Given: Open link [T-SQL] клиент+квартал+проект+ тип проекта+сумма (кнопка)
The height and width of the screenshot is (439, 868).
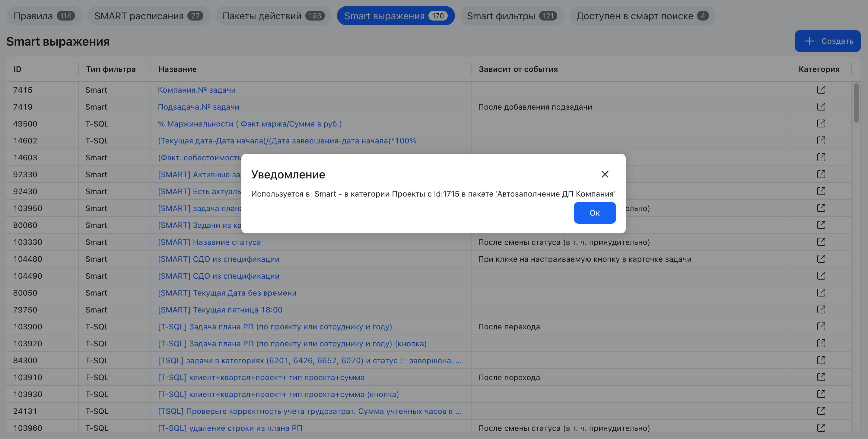Looking at the screenshot, I should coord(278,395).
